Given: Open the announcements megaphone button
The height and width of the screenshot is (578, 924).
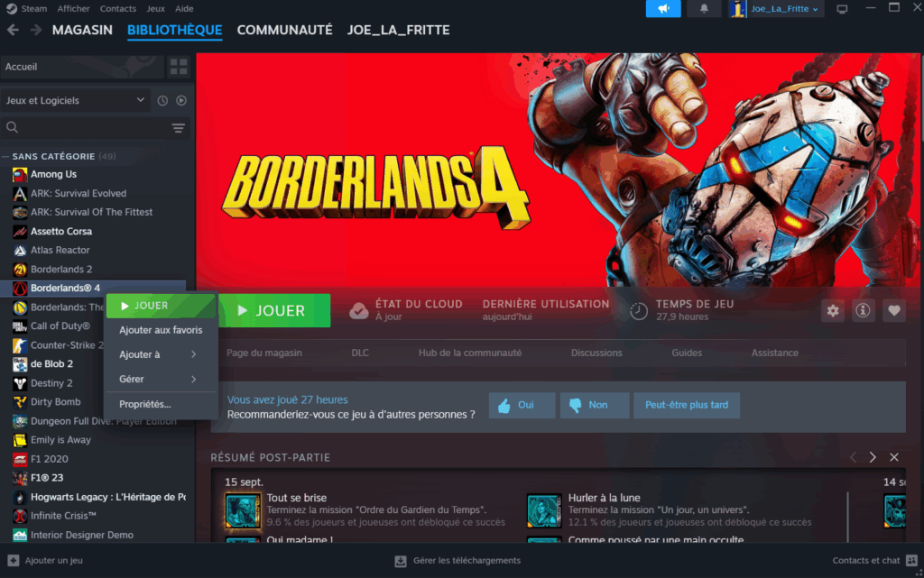Looking at the screenshot, I should [x=663, y=9].
